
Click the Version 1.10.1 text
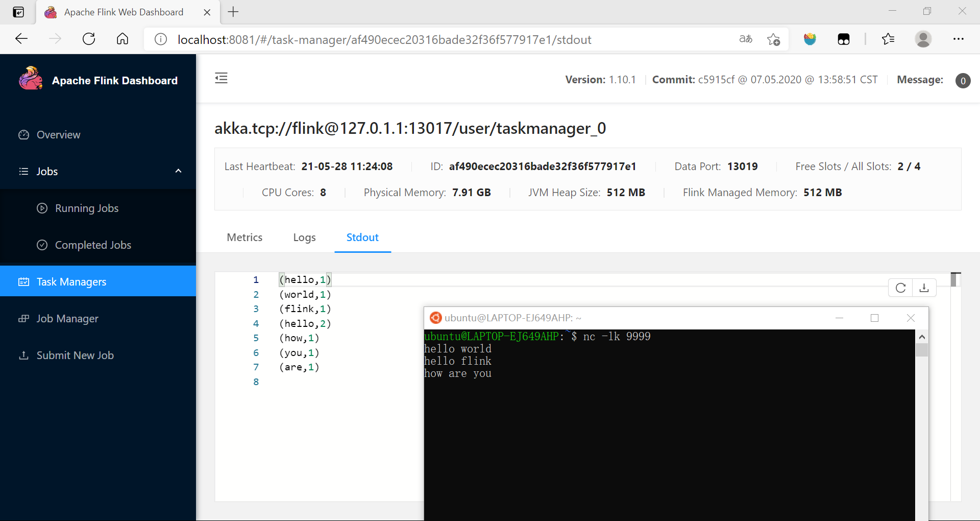[601, 80]
